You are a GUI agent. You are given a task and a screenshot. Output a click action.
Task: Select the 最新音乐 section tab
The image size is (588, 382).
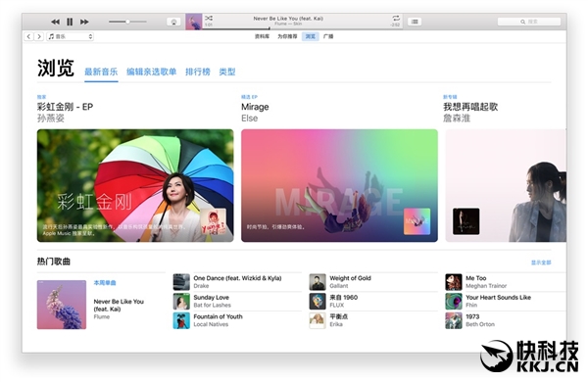[x=101, y=72]
